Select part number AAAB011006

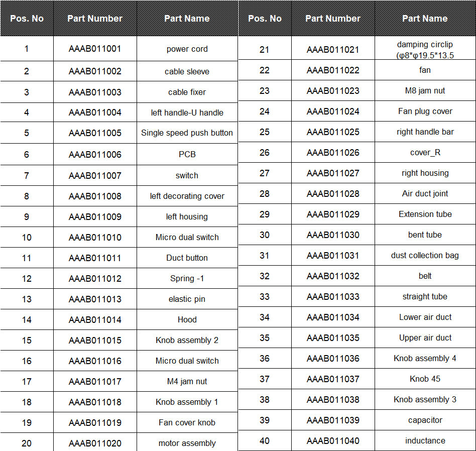pyautogui.click(x=95, y=155)
